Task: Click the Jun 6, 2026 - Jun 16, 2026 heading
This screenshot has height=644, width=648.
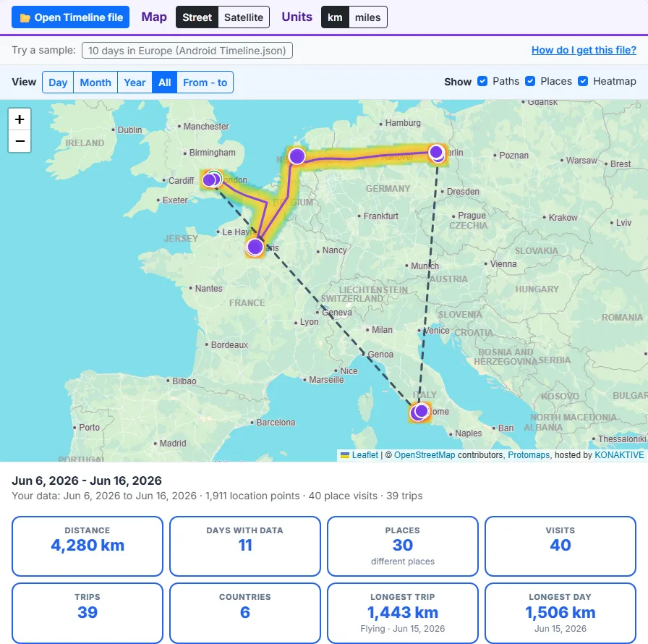Action: click(x=87, y=480)
